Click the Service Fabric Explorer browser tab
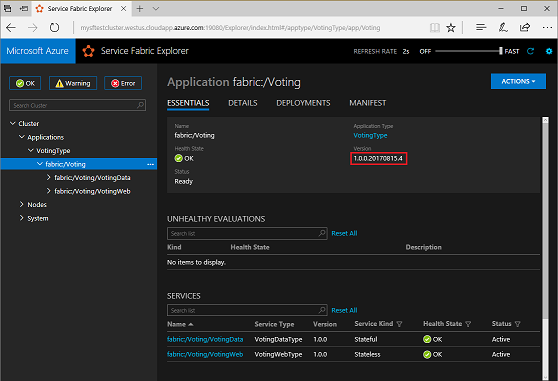Viewport: 558px width, 381px height. click(80, 9)
